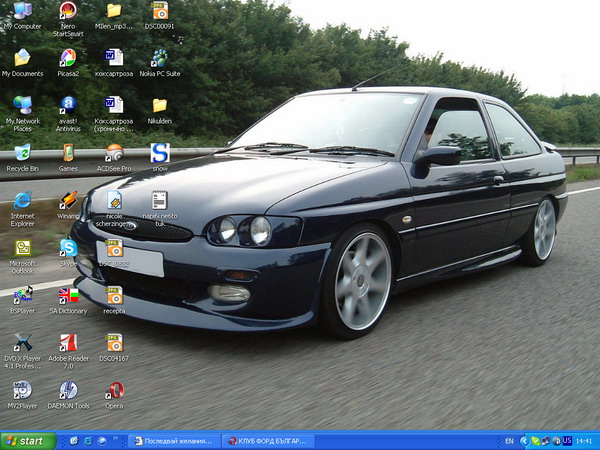Open the Recycle Bin

click(22, 153)
